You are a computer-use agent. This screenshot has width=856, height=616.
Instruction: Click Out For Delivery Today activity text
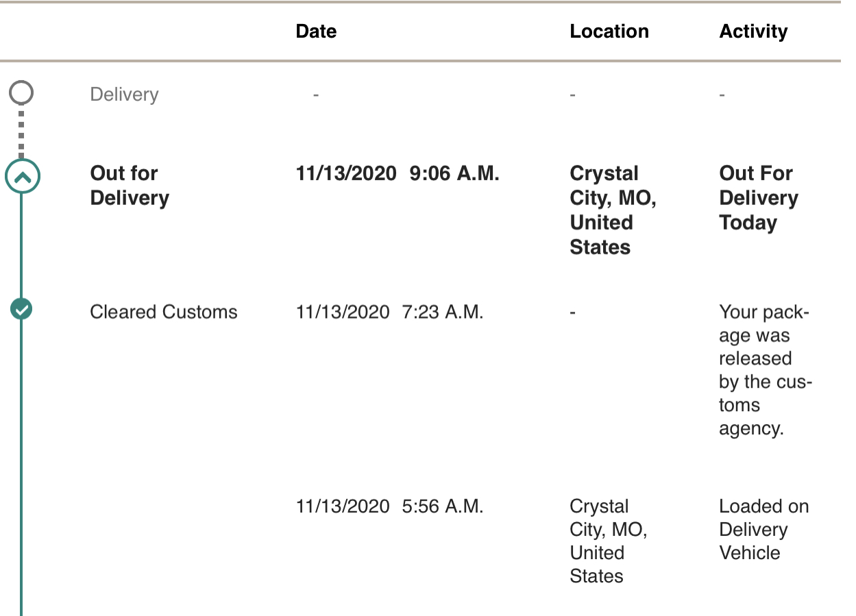click(x=759, y=198)
